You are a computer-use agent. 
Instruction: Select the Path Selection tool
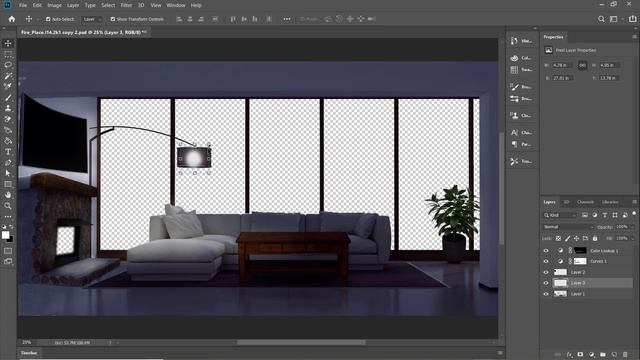click(x=8, y=173)
